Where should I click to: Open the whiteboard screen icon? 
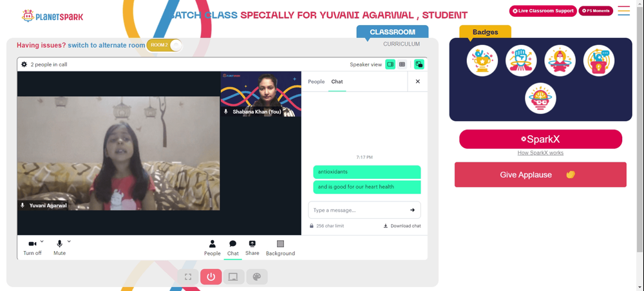click(233, 277)
